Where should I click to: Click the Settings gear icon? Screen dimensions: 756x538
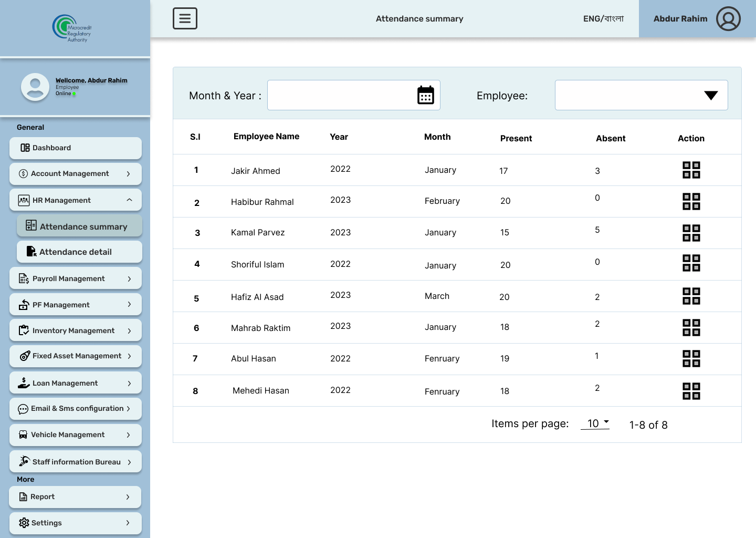pos(24,523)
